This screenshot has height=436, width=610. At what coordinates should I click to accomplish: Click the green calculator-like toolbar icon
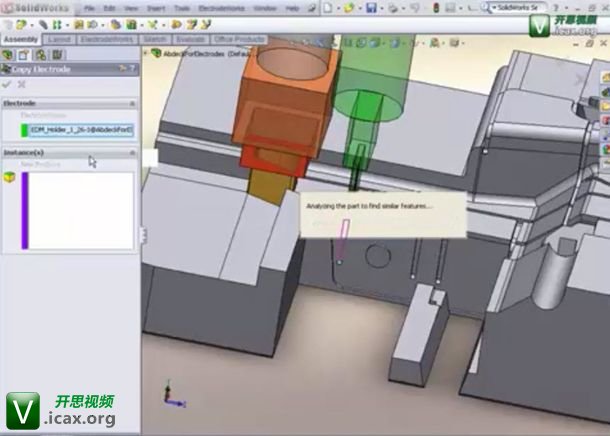pyautogui.click(x=131, y=25)
